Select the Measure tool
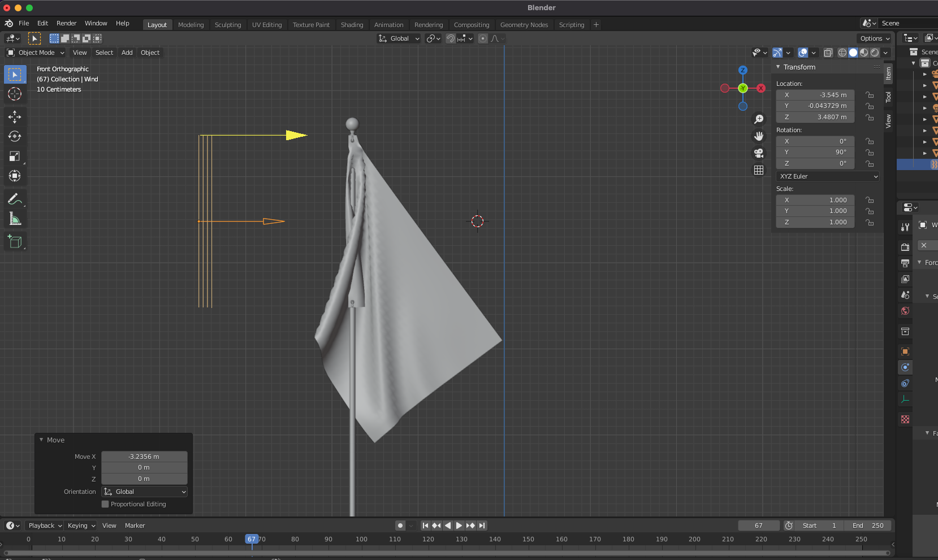938x560 pixels. coord(15,219)
